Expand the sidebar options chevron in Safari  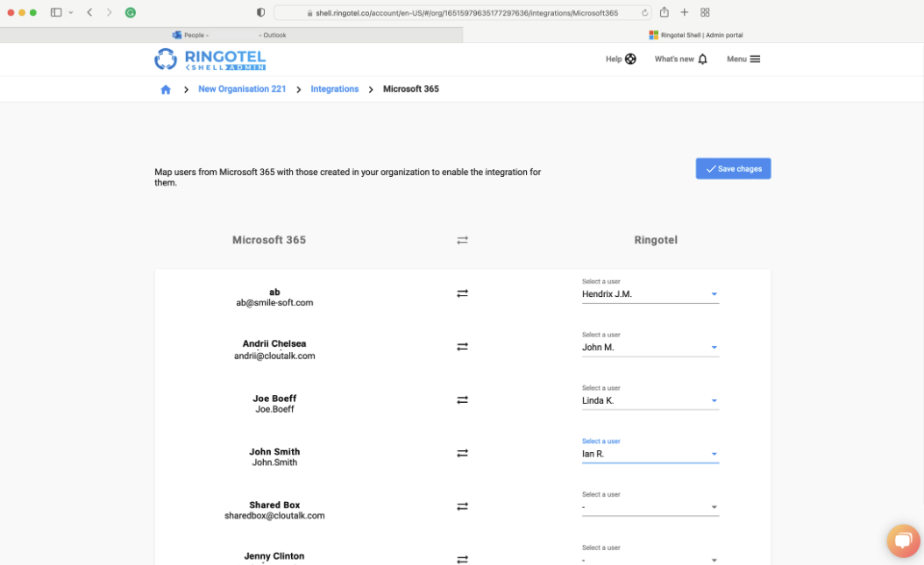pyautogui.click(x=71, y=12)
